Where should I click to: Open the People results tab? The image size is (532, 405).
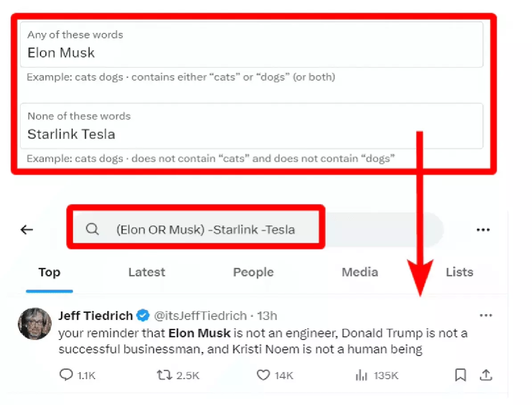pos(253,272)
